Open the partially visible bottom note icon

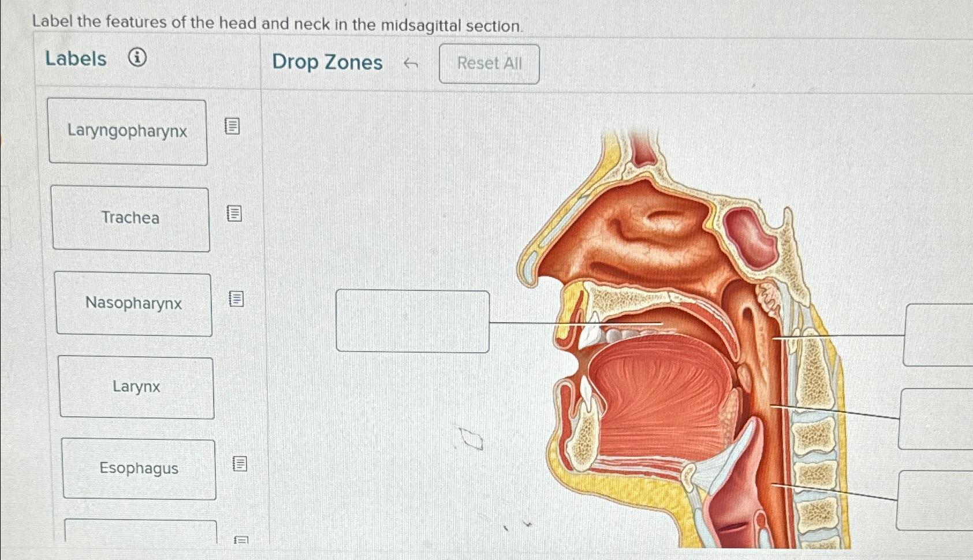(241, 540)
